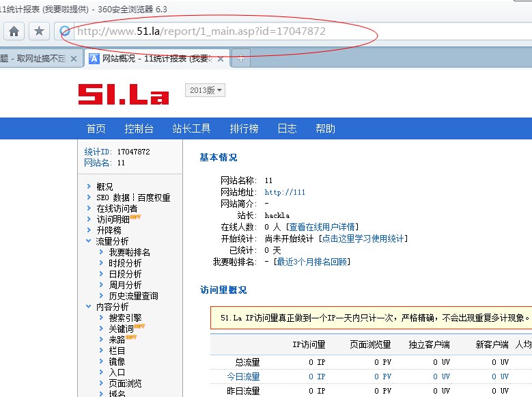Click the 总流量 row label
Viewport: 532px width, 397px height.
click(x=247, y=362)
